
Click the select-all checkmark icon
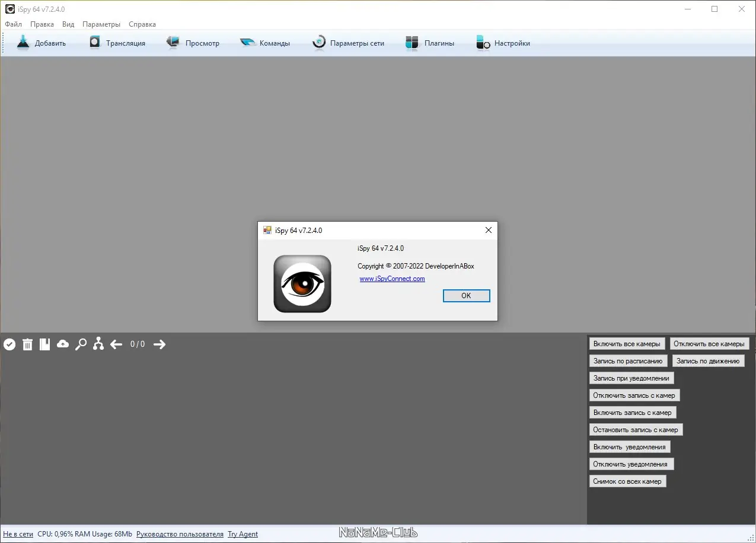tap(9, 344)
